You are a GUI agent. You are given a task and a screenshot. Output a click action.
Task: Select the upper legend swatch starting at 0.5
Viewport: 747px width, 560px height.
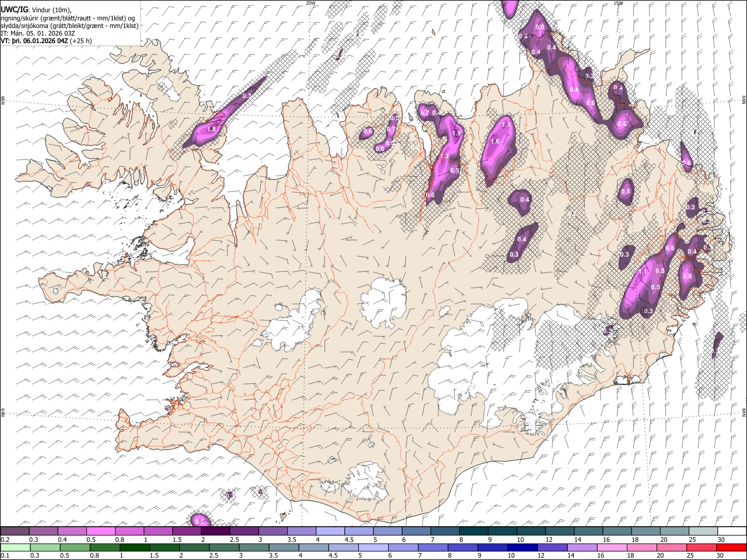[x=100, y=531]
